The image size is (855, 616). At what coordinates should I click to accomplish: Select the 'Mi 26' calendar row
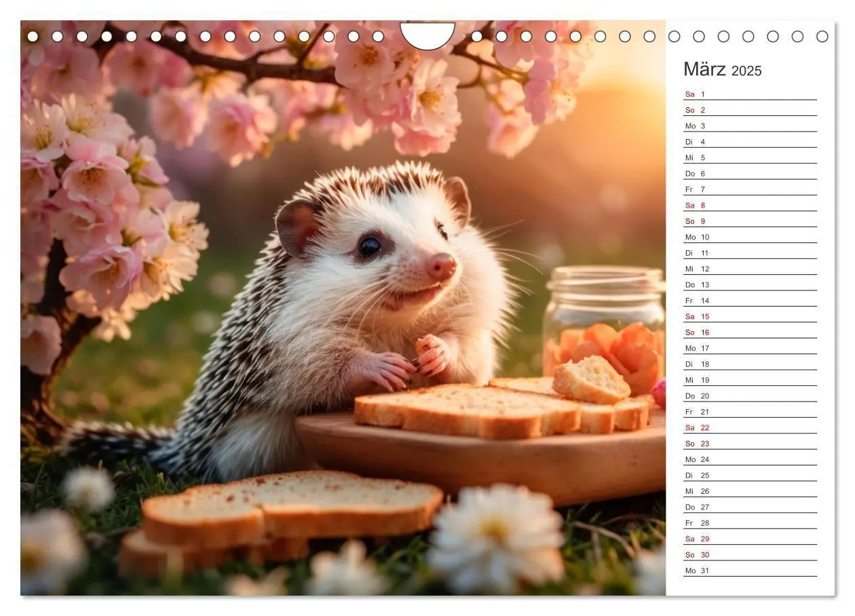pyautogui.click(x=750, y=490)
